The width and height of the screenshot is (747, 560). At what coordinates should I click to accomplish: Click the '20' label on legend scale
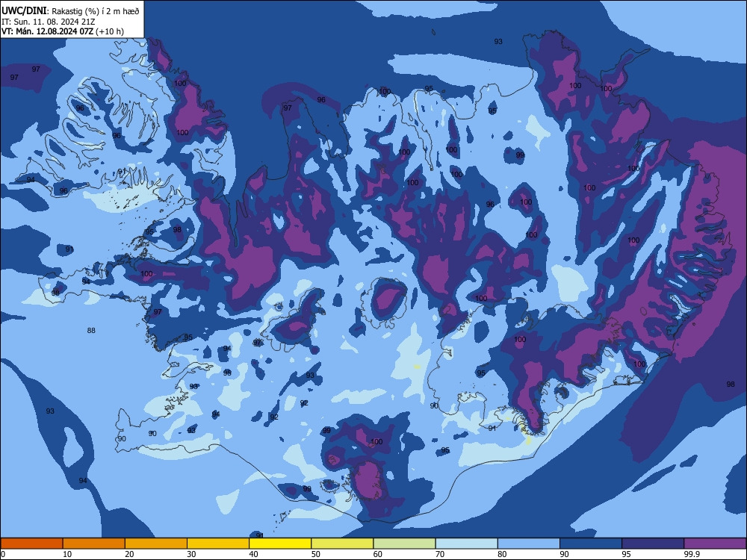coord(129,554)
